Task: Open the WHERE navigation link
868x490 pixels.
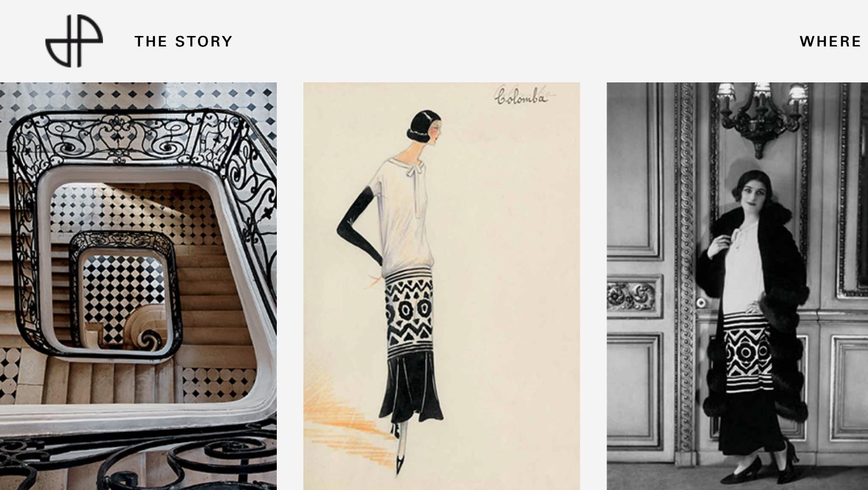Action: [830, 41]
